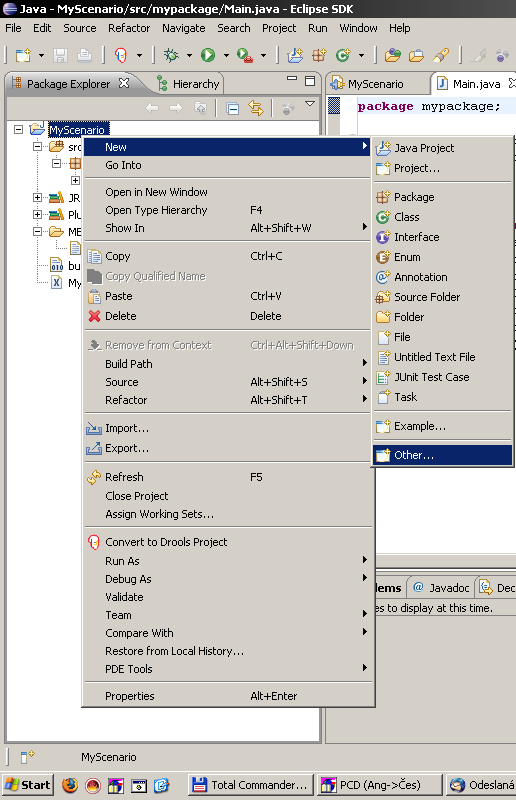Click the New Java Package toolbar icon
This screenshot has height=800, width=516.
pos(320,55)
